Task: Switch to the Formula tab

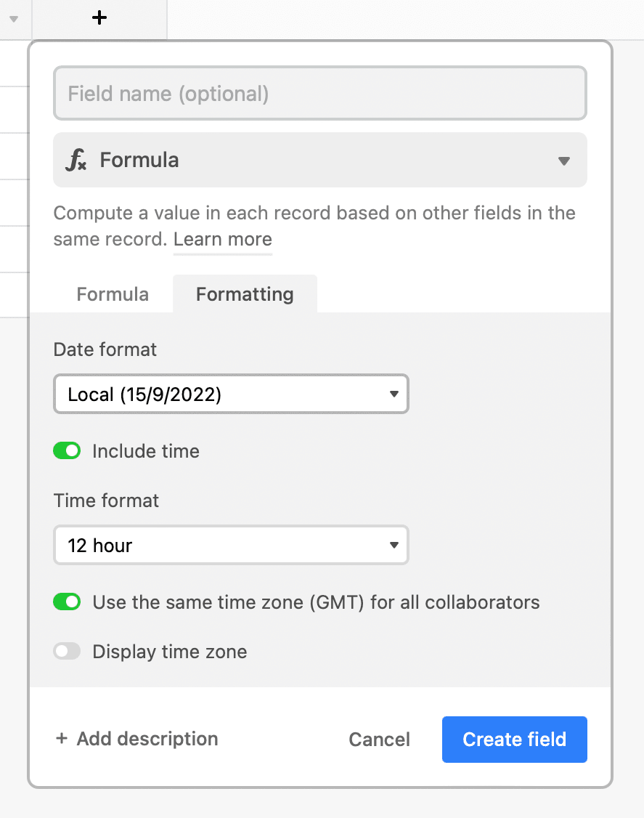Action: [113, 294]
